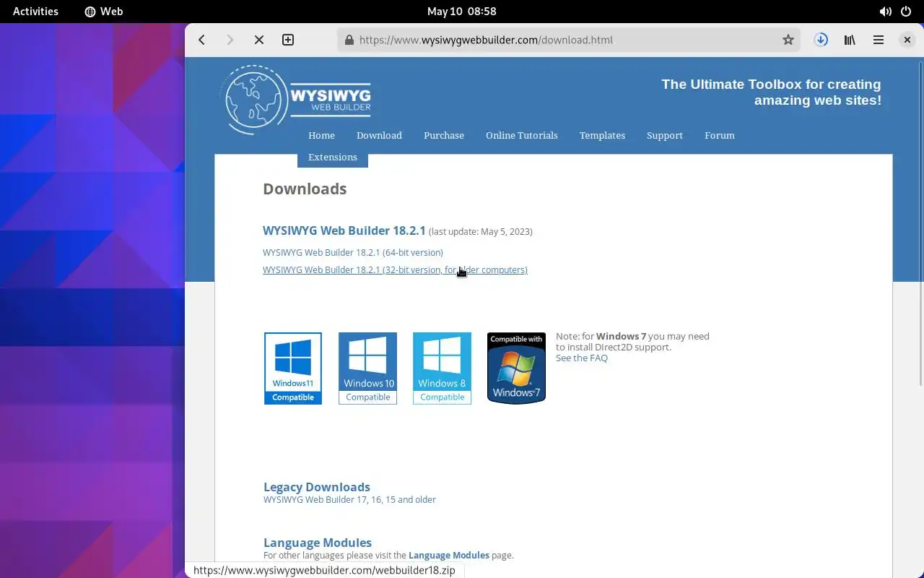Bookmark this page with star icon

tap(788, 40)
